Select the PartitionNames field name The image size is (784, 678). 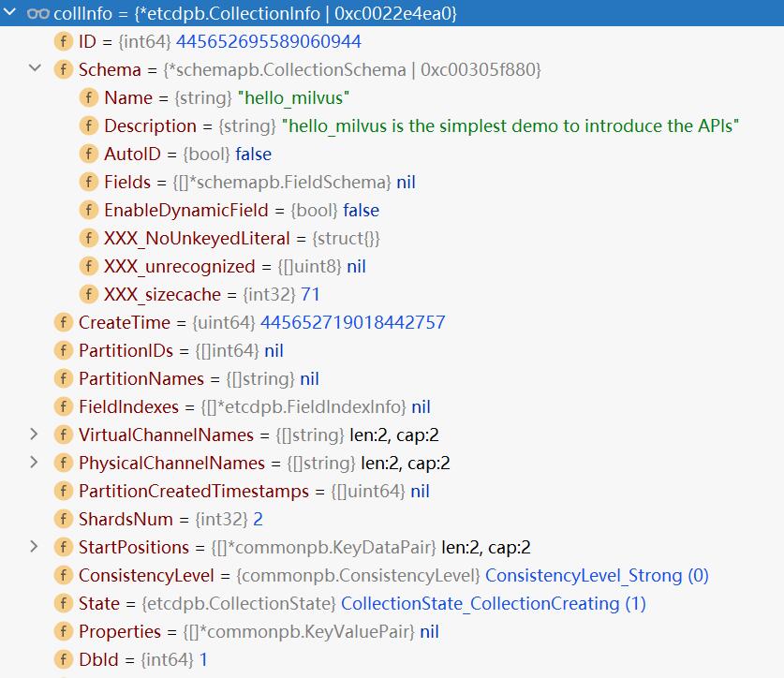(141, 379)
